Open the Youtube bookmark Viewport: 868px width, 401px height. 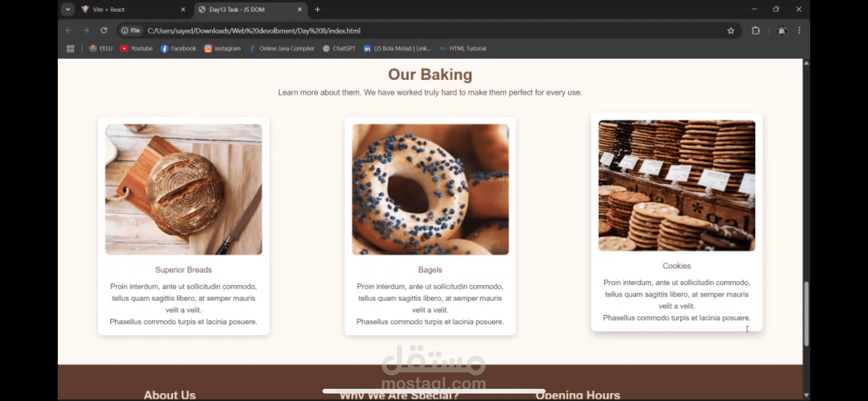pyautogui.click(x=137, y=48)
